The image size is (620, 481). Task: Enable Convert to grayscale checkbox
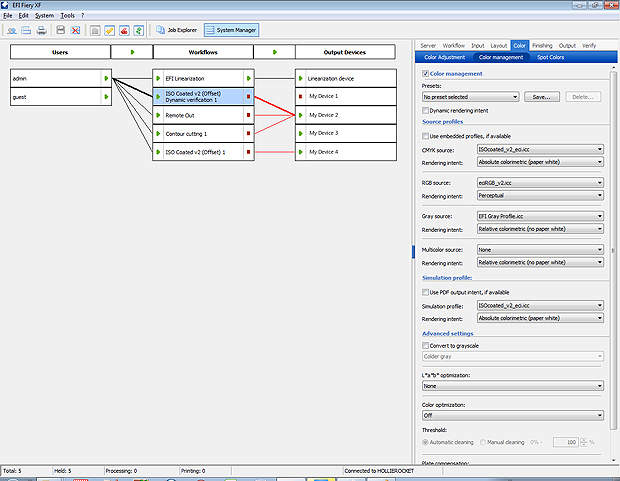point(425,346)
